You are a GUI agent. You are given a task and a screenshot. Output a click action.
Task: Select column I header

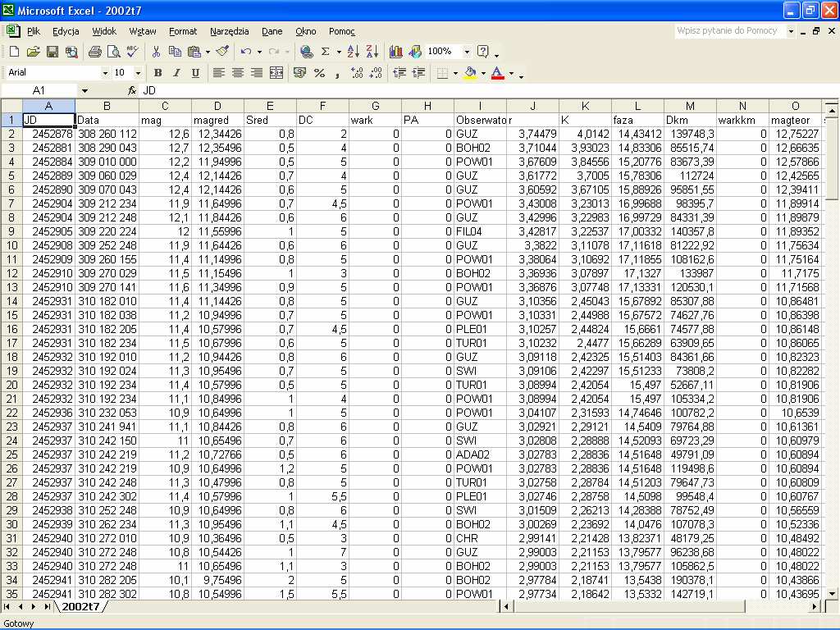pyautogui.click(x=480, y=106)
